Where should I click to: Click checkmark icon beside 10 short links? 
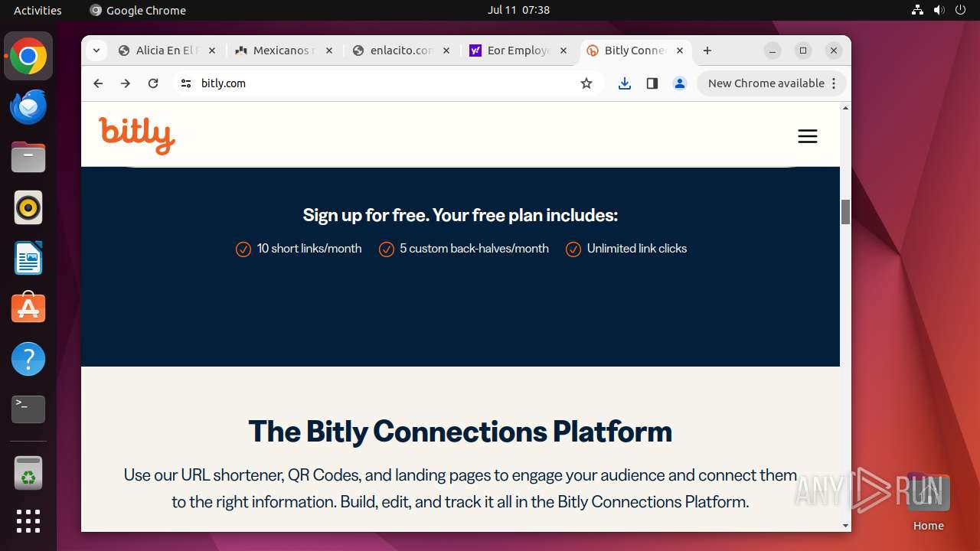pos(243,249)
